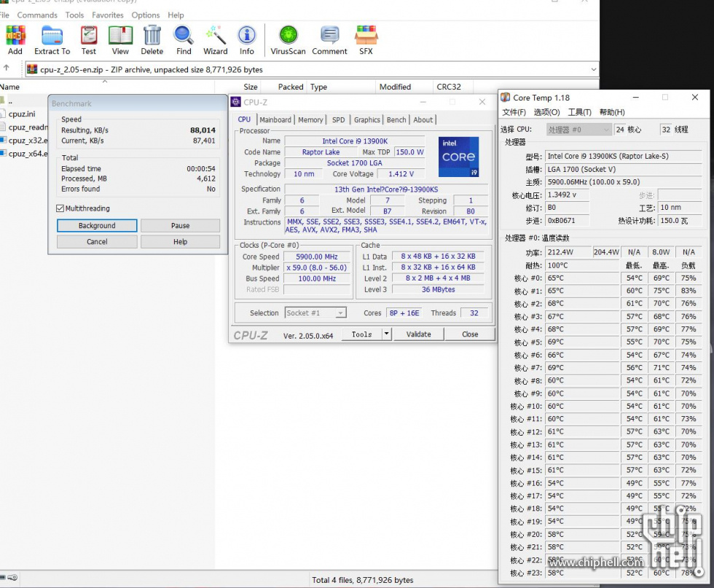Go up one folder level arrow

tap(7, 68)
